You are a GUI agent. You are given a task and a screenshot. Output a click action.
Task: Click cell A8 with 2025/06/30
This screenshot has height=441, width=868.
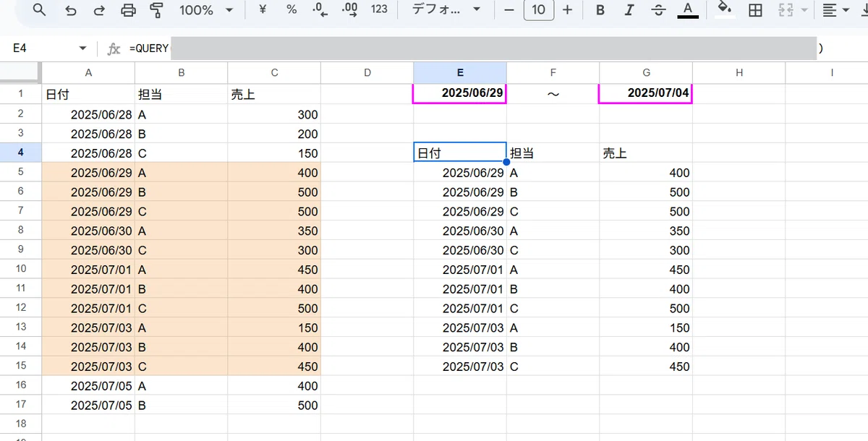coord(88,231)
